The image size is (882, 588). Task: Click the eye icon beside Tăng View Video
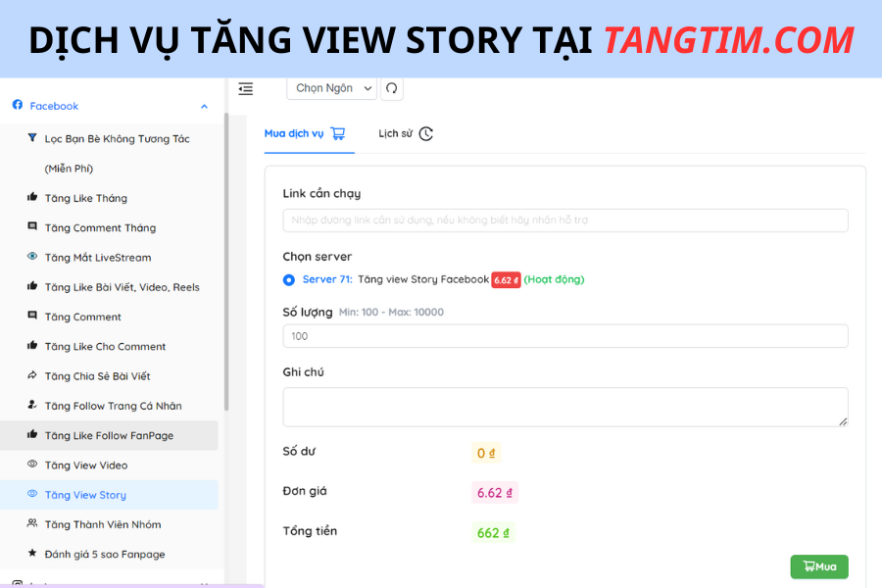32,464
